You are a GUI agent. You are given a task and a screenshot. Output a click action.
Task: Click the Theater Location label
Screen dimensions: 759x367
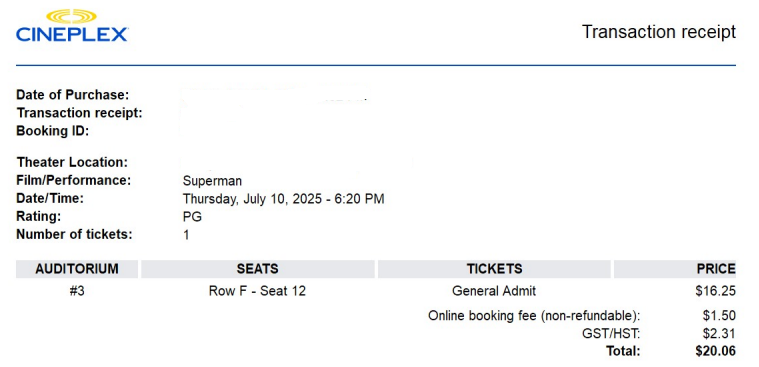point(72,162)
